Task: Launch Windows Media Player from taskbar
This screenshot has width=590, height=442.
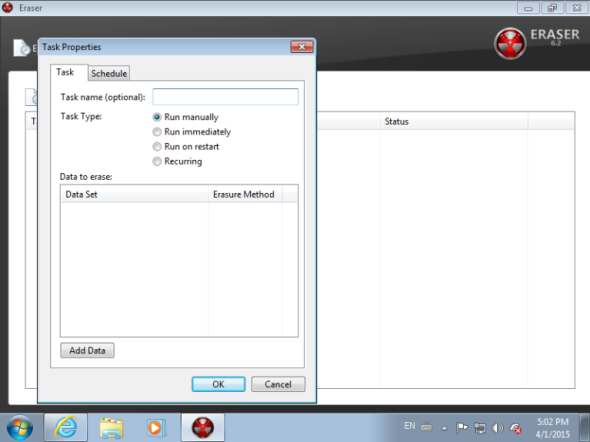Action: click(155, 428)
